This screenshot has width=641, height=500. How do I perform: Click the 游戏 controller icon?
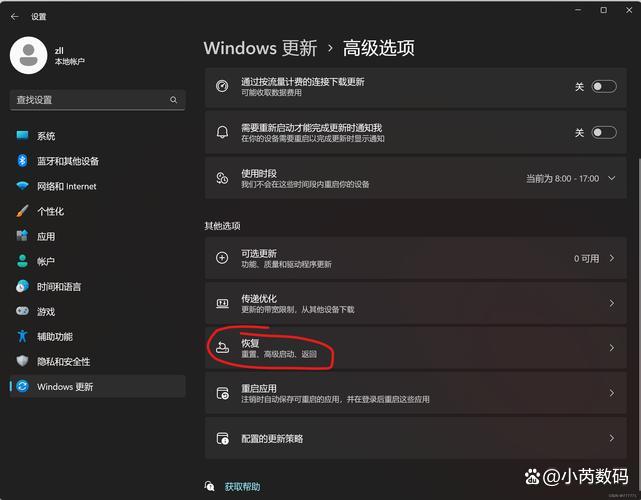pyautogui.click(x=22, y=311)
